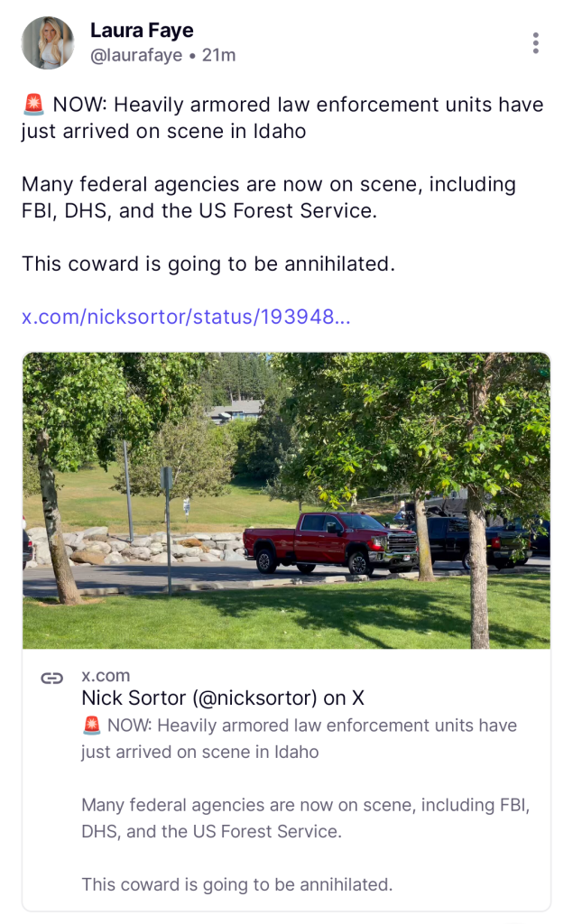Click the card's final "This coward" line
The image size is (573, 924).
point(237,884)
